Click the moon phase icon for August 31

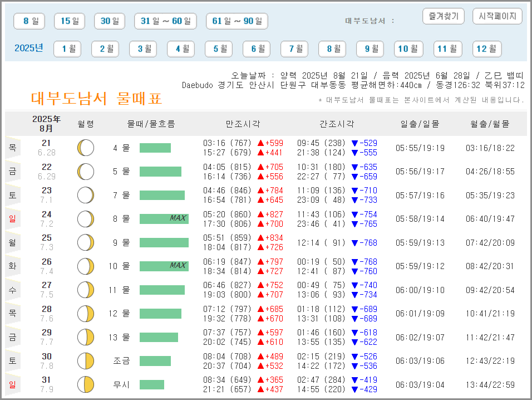click(x=85, y=384)
